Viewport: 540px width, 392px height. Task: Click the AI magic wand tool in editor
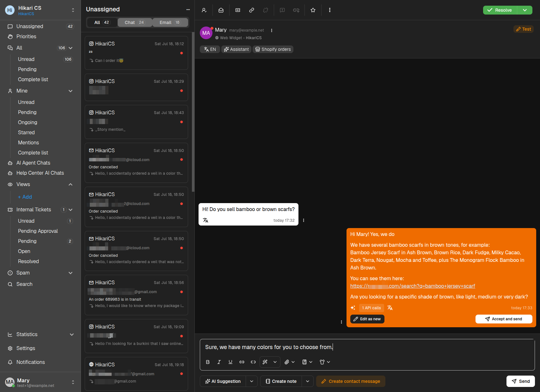pyautogui.click(x=265, y=362)
